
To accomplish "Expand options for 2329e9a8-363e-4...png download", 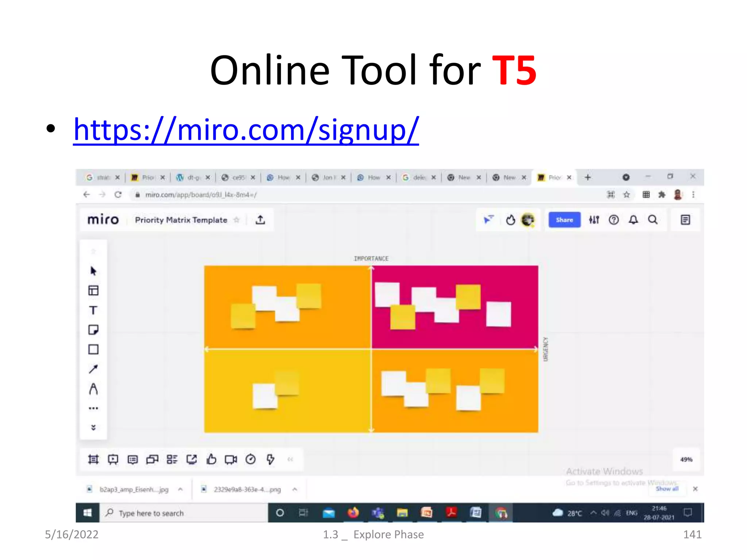I will point(295,489).
